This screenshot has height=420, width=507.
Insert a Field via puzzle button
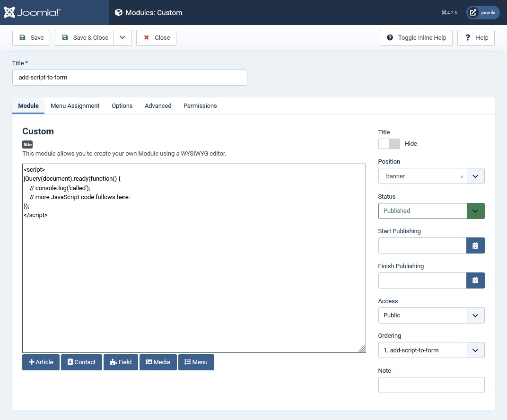[121, 362]
